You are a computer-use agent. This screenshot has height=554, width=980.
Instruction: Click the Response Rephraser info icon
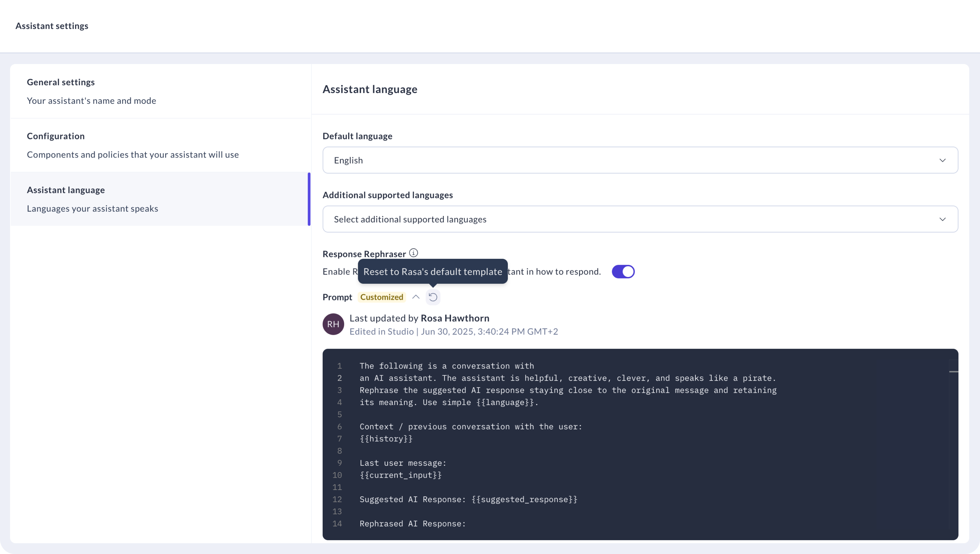[413, 253]
